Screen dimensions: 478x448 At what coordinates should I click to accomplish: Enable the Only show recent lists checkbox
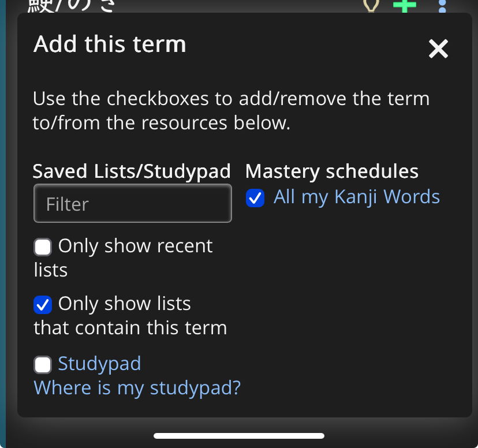[43, 248]
